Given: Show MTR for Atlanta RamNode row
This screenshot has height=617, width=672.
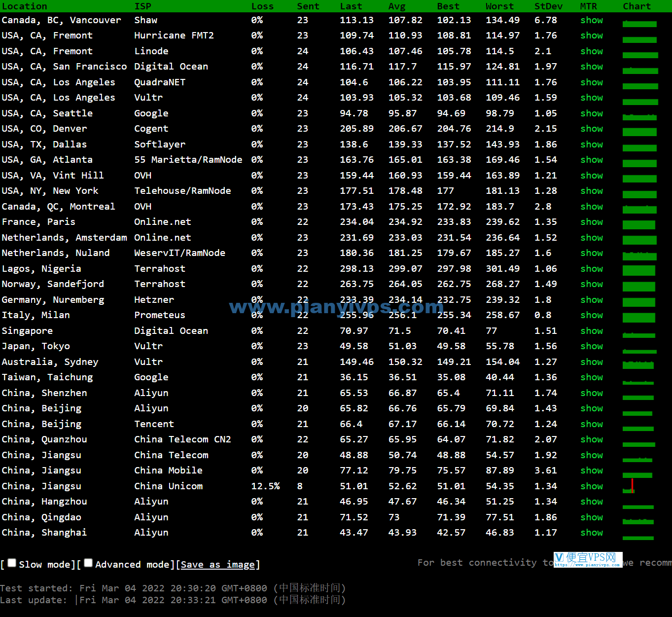Looking at the screenshot, I should (x=592, y=160).
